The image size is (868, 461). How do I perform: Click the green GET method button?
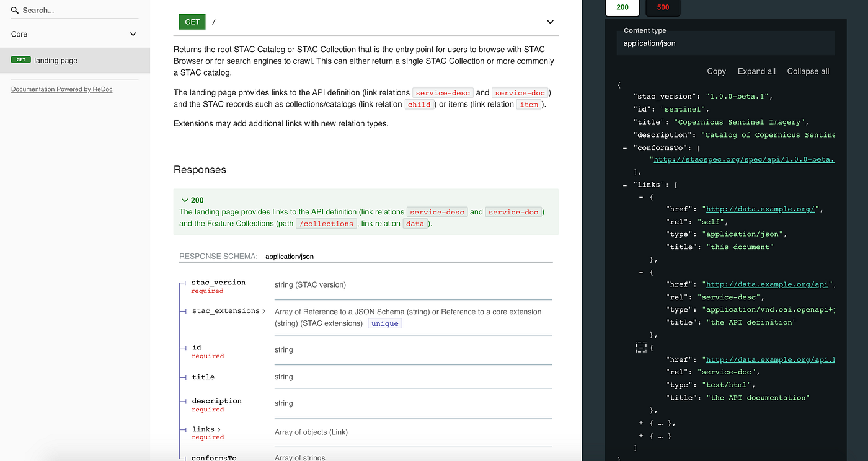coord(192,22)
